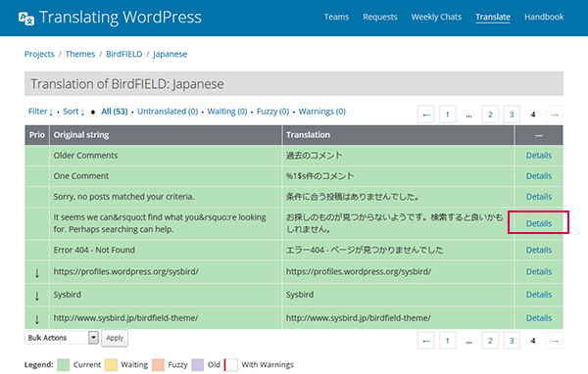
Task: Select the 過去のコメント translation cell
Action: coord(398,156)
